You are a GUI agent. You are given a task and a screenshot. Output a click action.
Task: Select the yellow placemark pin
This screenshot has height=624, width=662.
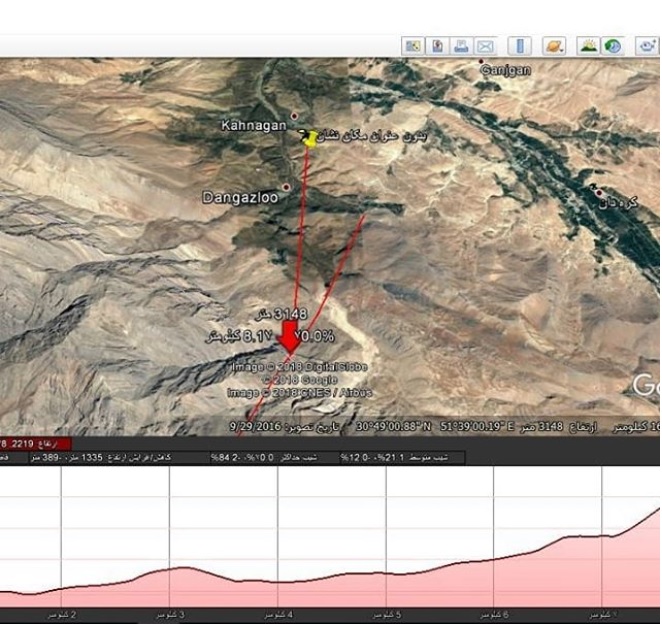tap(309, 138)
